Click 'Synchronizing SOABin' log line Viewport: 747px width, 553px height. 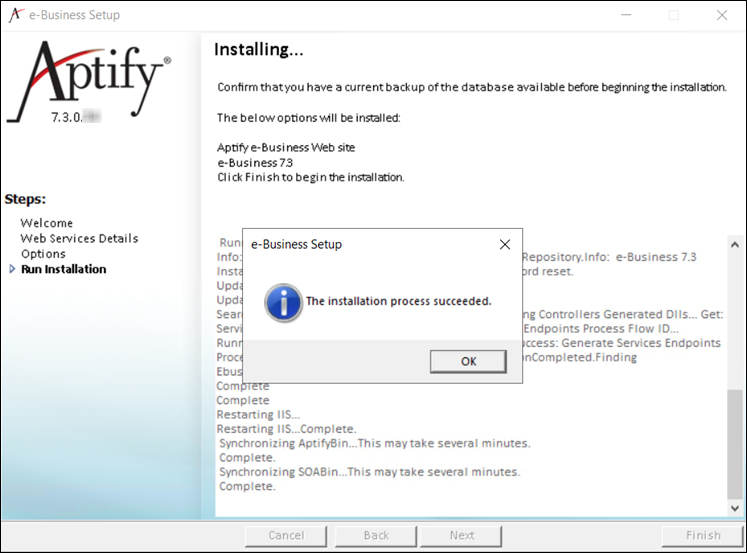pos(370,472)
